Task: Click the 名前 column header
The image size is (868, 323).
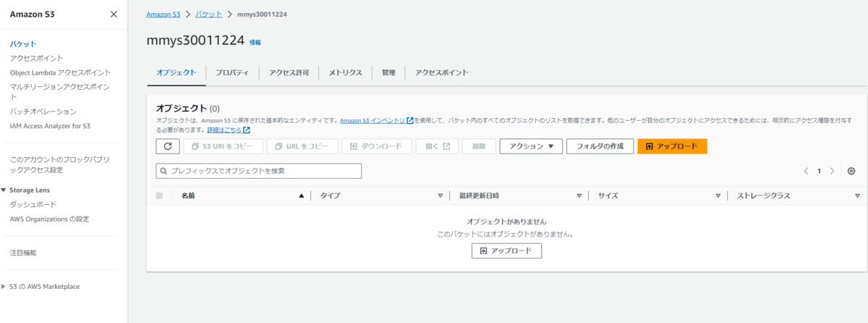Action: [188, 196]
